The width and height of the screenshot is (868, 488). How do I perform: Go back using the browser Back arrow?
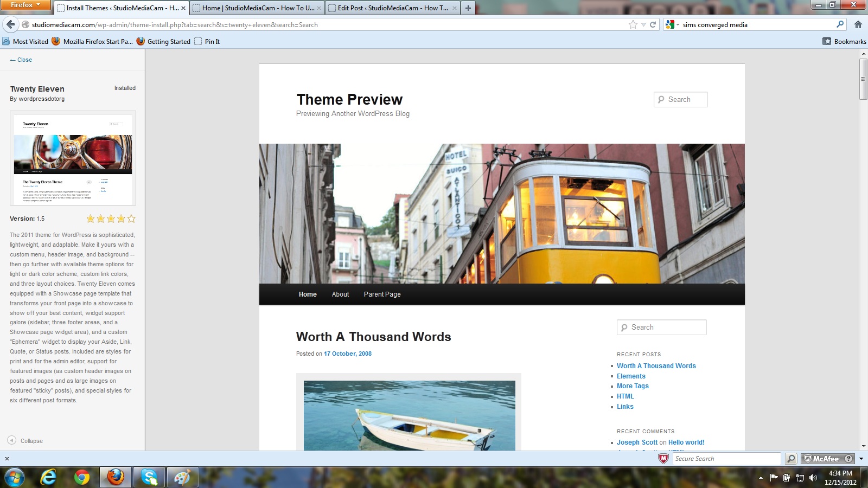[10, 24]
